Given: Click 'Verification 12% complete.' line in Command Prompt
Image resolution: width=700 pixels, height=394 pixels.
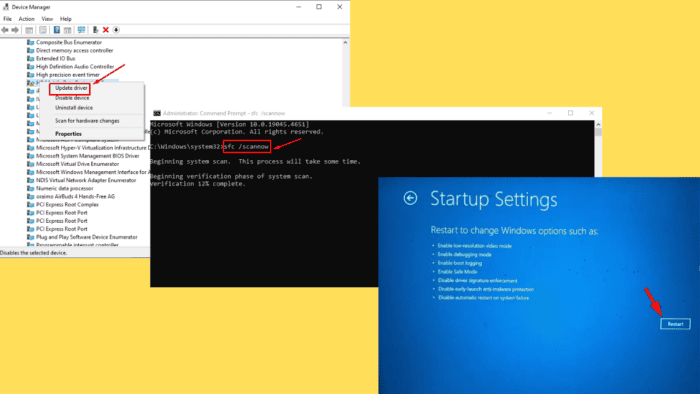Looking at the screenshot, I should 198,184.
